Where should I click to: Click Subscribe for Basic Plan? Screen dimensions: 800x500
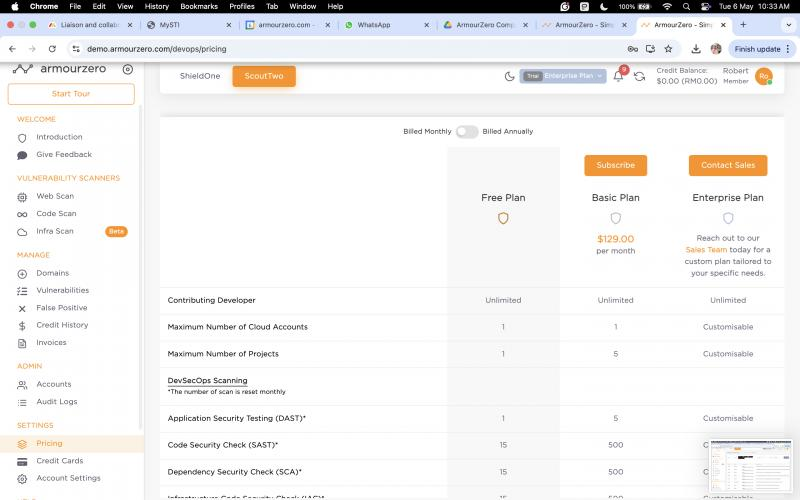pos(615,165)
